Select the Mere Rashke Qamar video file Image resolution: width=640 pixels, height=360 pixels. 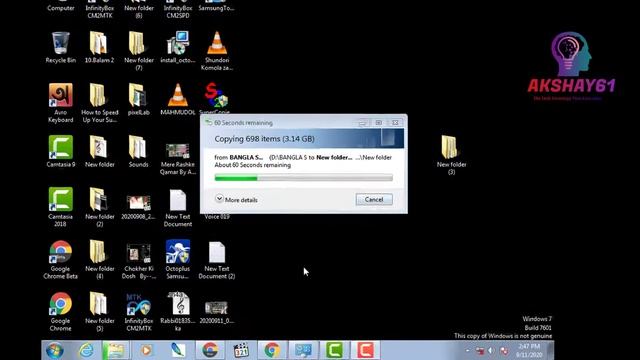tap(178, 158)
